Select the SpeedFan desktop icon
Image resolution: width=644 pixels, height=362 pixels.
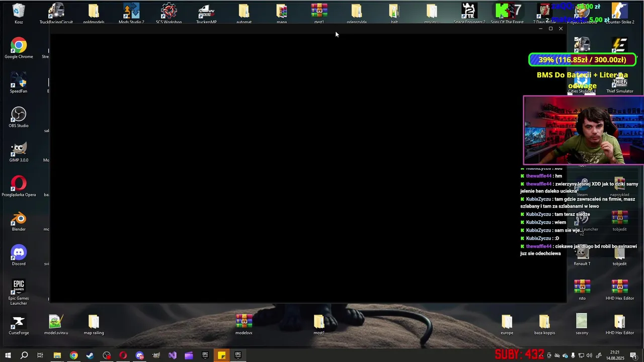pos(19,83)
